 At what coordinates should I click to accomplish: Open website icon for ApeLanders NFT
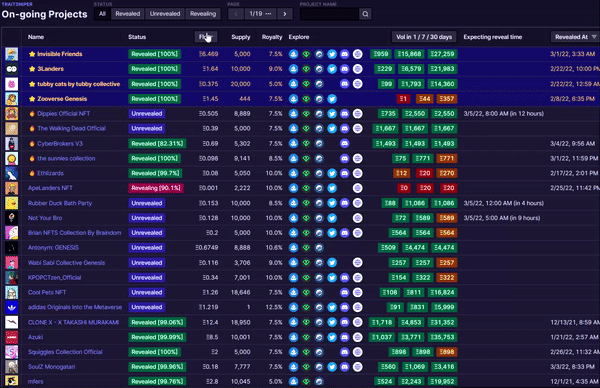357,188
